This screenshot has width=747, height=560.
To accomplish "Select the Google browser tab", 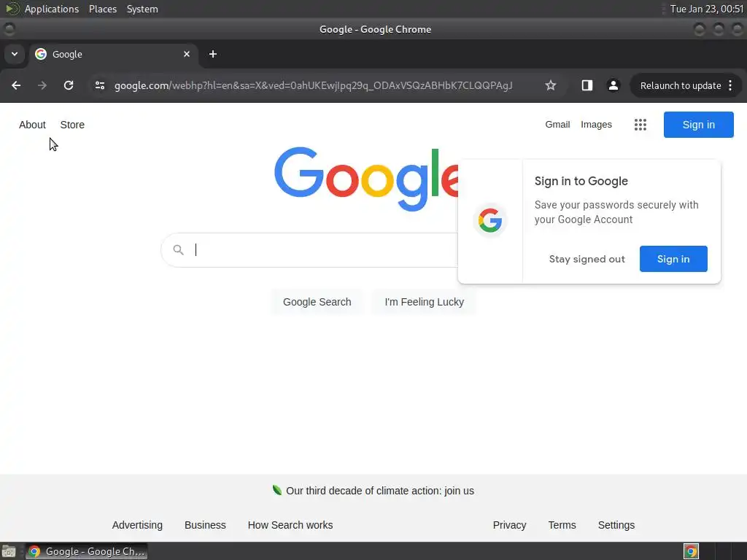I will pos(113,54).
